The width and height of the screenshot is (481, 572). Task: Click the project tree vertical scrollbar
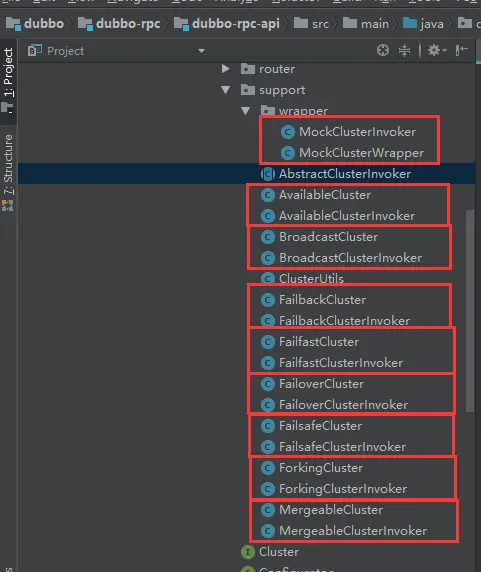tap(470, 311)
